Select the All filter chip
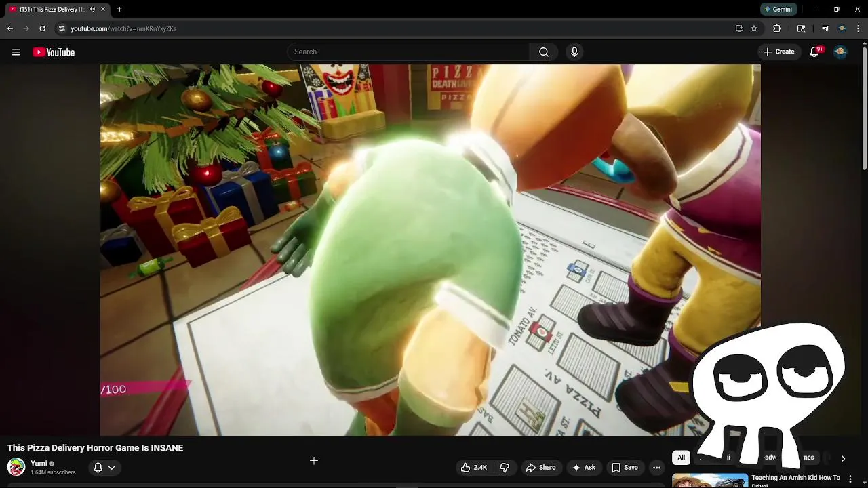This screenshot has height=488, width=868. coord(681,457)
